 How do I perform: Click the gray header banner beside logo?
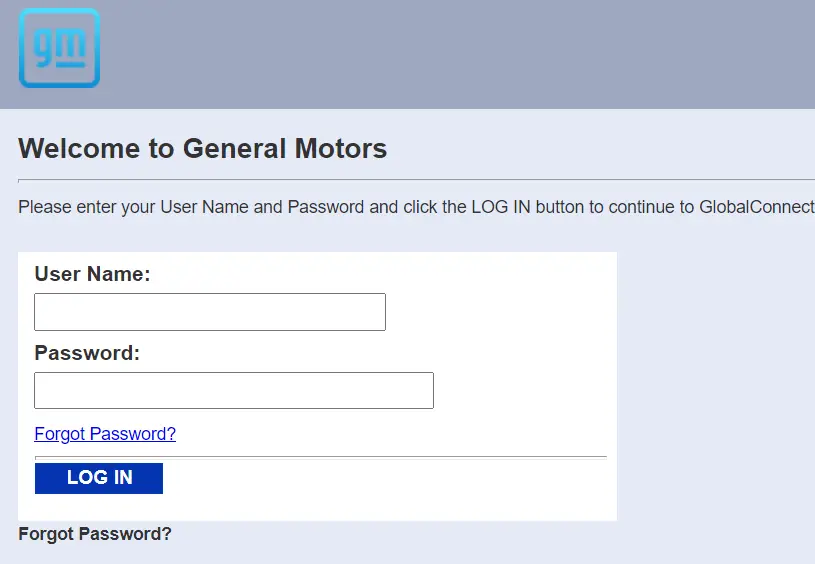tap(450, 54)
